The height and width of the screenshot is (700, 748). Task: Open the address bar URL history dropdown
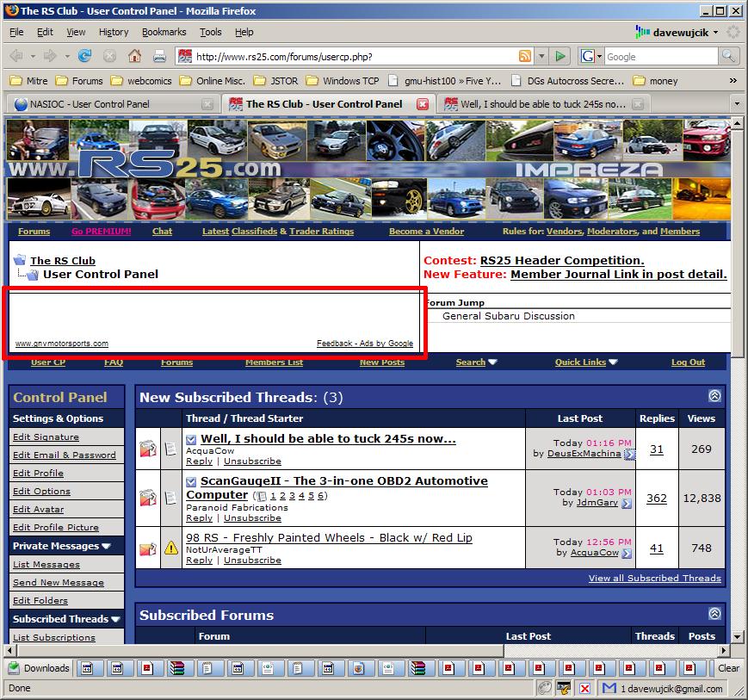(x=541, y=56)
